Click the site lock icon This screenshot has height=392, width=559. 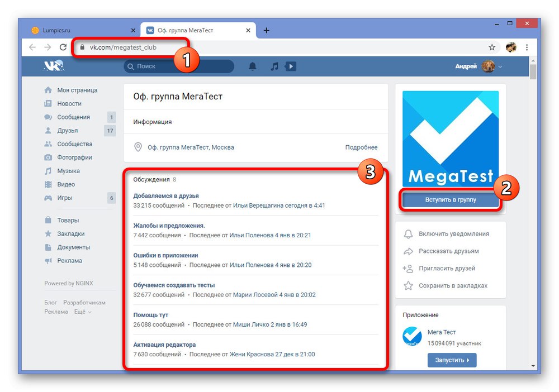pyautogui.click(x=82, y=47)
